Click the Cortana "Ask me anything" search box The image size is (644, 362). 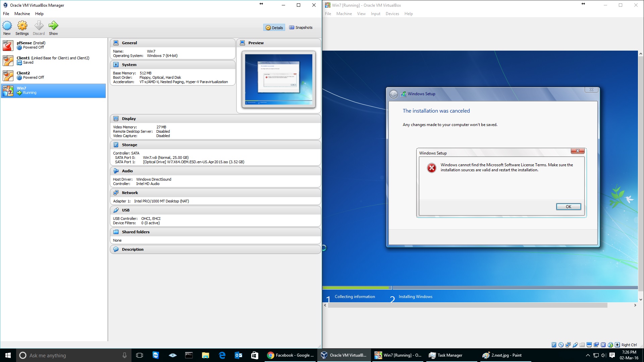[x=73, y=355]
